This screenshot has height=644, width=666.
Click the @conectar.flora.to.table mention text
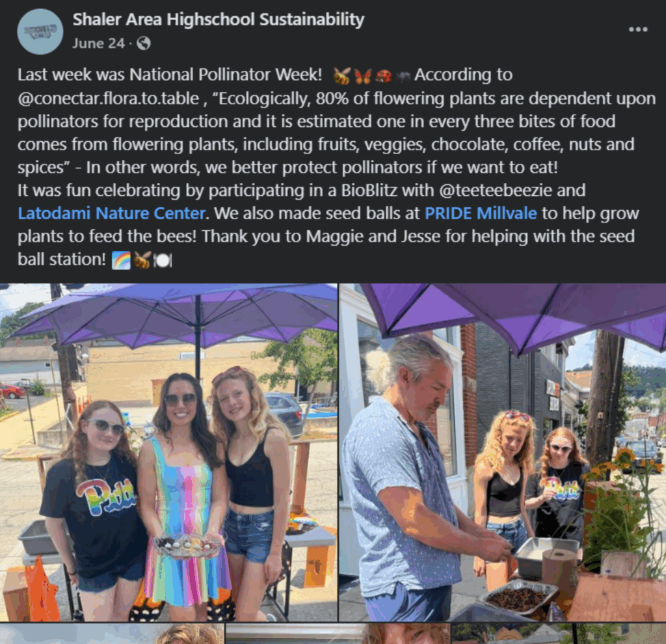click(x=109, y=99)
